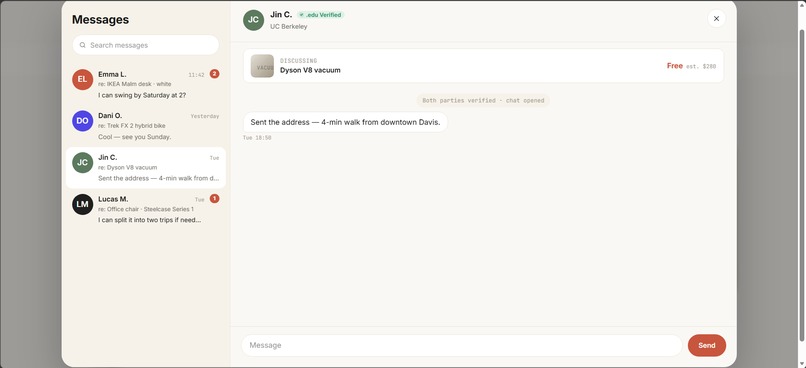Click 'Tue 18:58' message timestamp
Image resolution: width=806 pixels, height=368 pixels.
coord(257,138)
